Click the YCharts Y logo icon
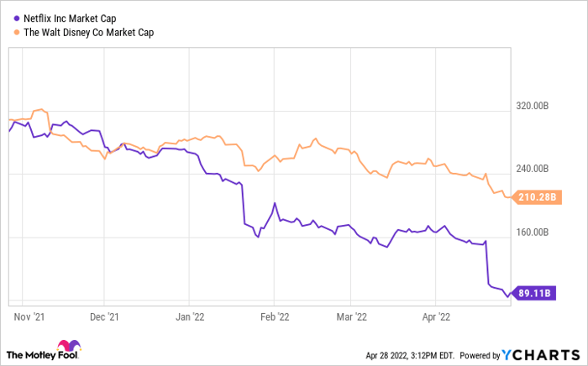The image size is (588, 366). [x=506, y=354]
